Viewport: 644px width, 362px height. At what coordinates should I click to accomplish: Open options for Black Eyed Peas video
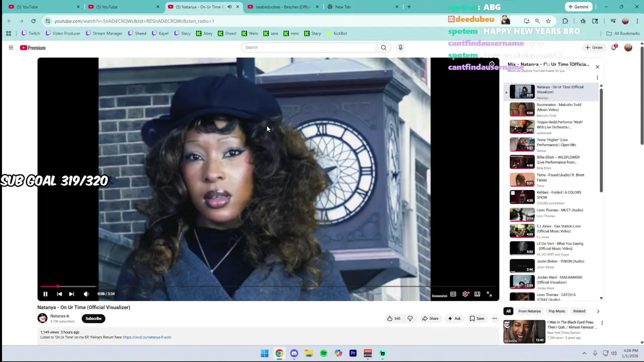tap(602, 323)
